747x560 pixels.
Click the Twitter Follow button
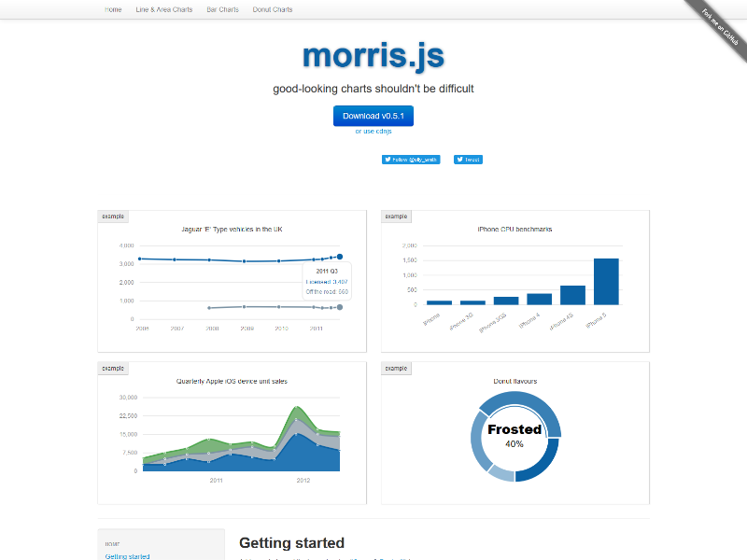coord(411,160)
